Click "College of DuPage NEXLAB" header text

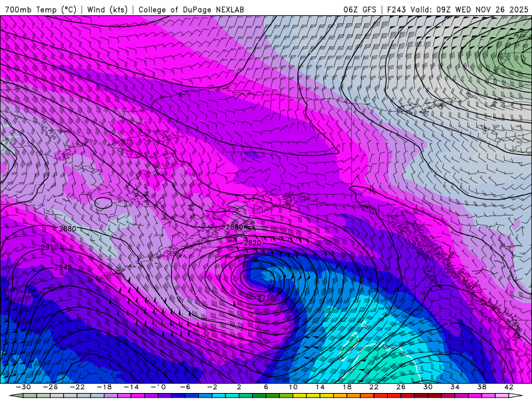pos(192,9)
